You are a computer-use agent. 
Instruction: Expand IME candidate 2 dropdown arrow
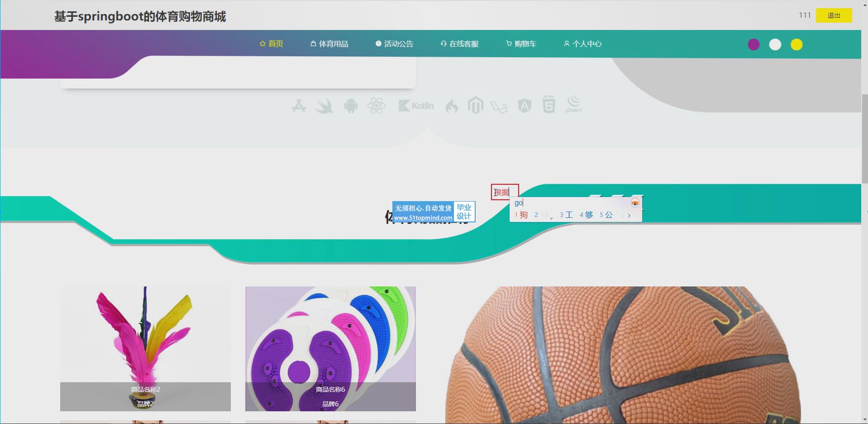(551, 218)
